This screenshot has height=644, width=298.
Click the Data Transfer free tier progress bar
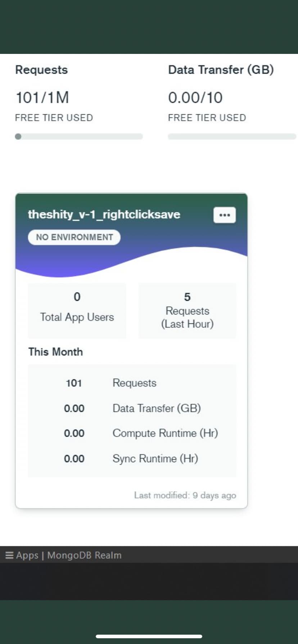click(232, 137)
